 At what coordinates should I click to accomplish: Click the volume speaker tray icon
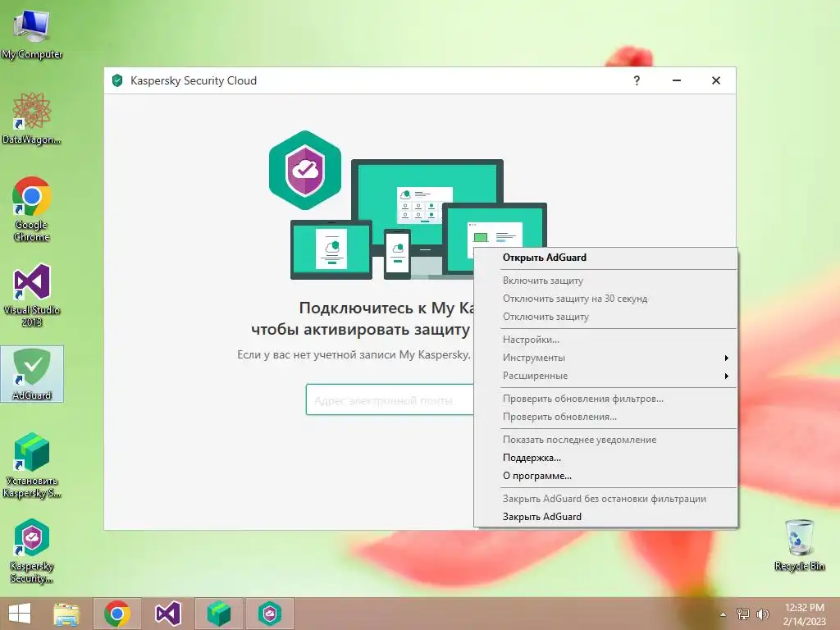pos(762,614)
